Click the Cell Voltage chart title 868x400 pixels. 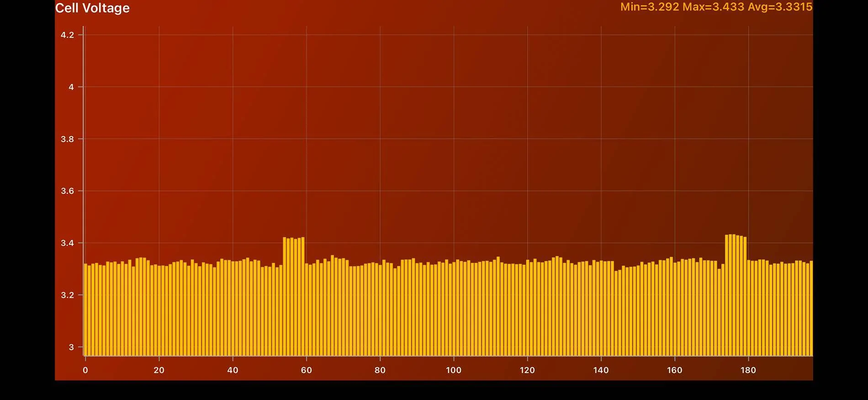(92, 8)
